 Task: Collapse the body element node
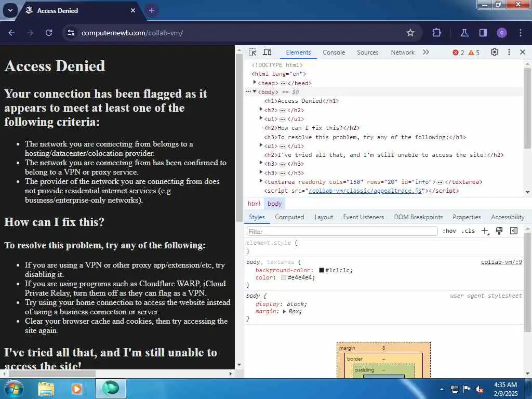click(x=255, y=91)
